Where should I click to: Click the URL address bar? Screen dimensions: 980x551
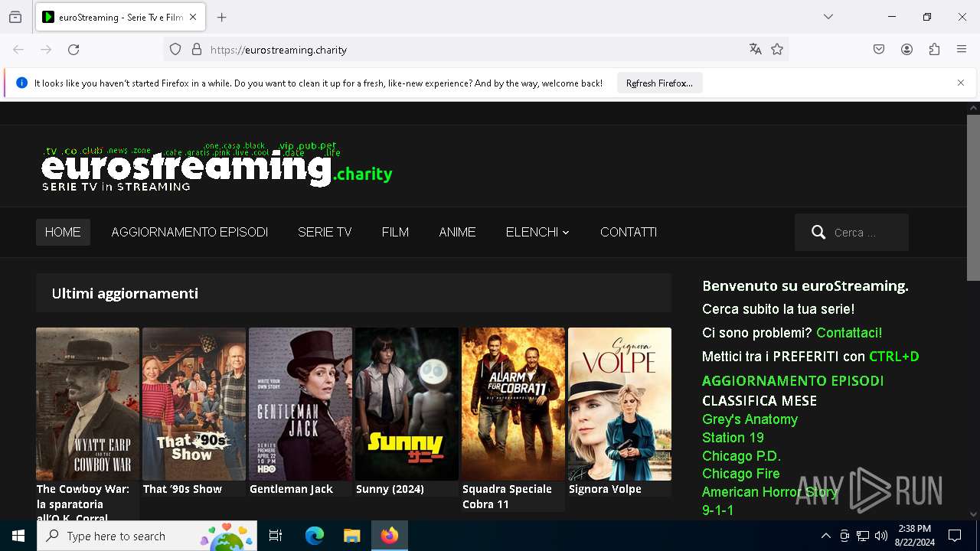pos(475,50)
